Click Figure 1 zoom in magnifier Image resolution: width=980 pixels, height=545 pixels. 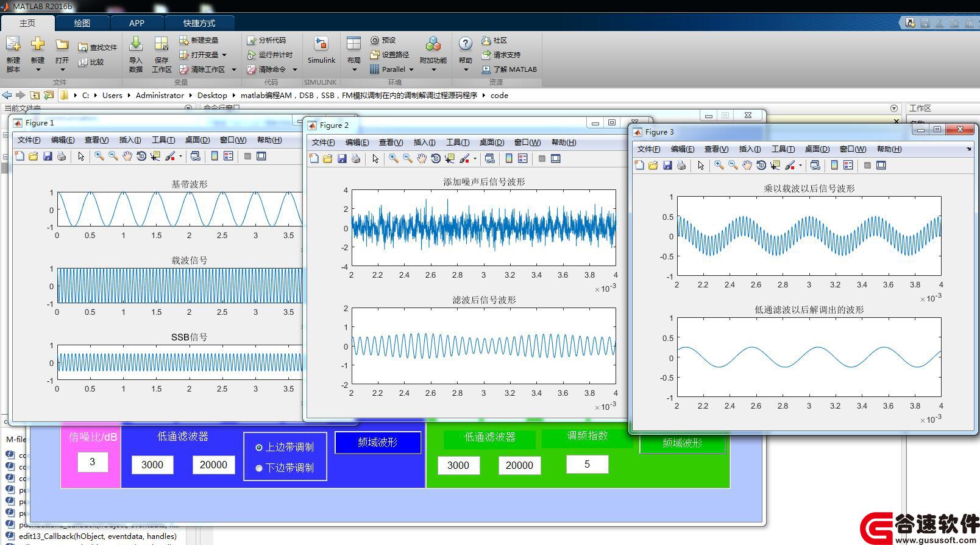99,156
